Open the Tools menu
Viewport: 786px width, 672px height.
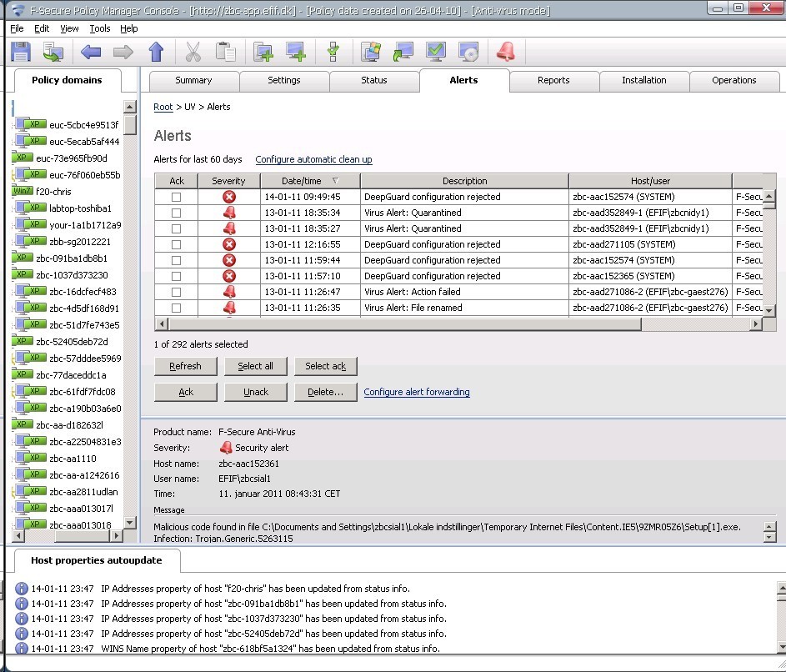pyautogui.click(x=99, y=28)
